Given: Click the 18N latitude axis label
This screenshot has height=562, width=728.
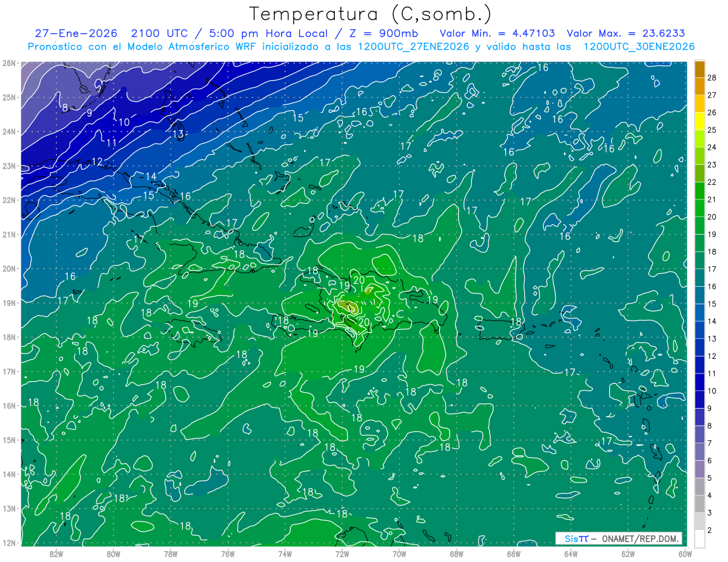Looking at the screenshot, I should click(x=8, y=337).
